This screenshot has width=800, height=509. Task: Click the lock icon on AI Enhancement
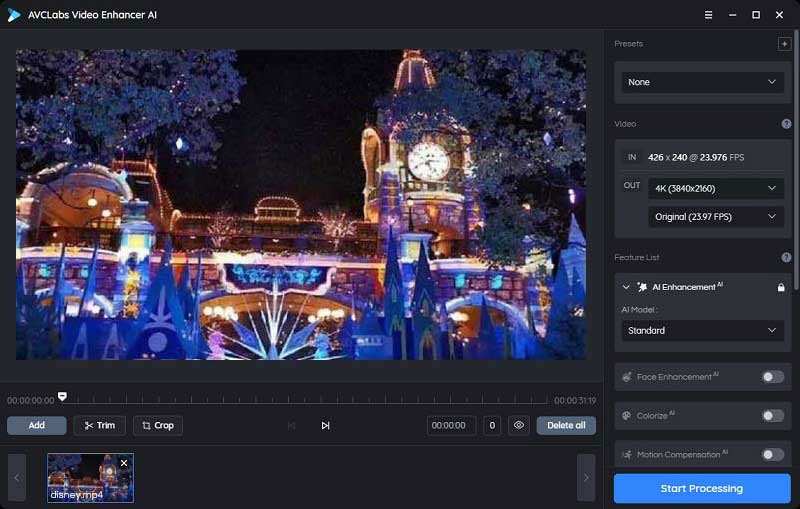pos(781,287)
